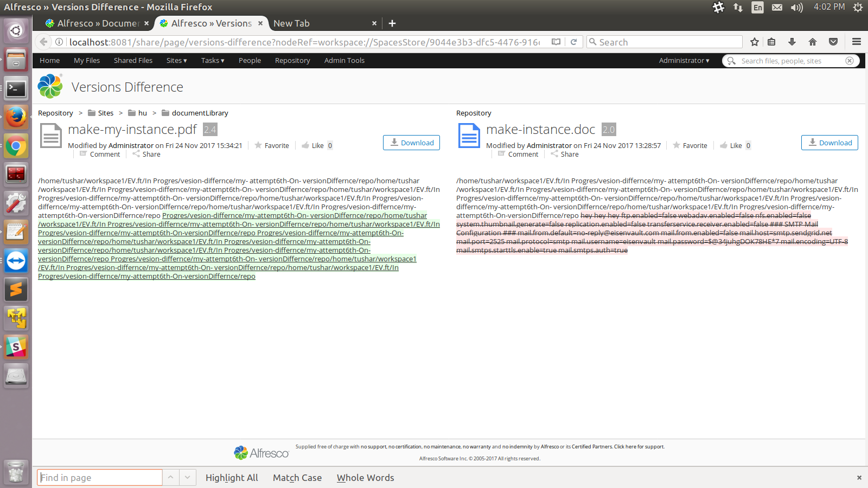Click the Alfresco logo in header
Screen dimensions: 868x488
[50, 86]
